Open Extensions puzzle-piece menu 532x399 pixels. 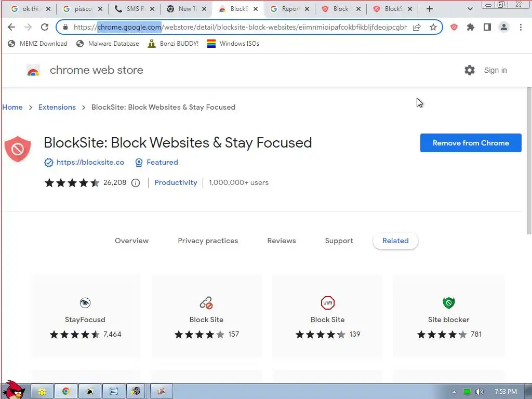[471, 27]
